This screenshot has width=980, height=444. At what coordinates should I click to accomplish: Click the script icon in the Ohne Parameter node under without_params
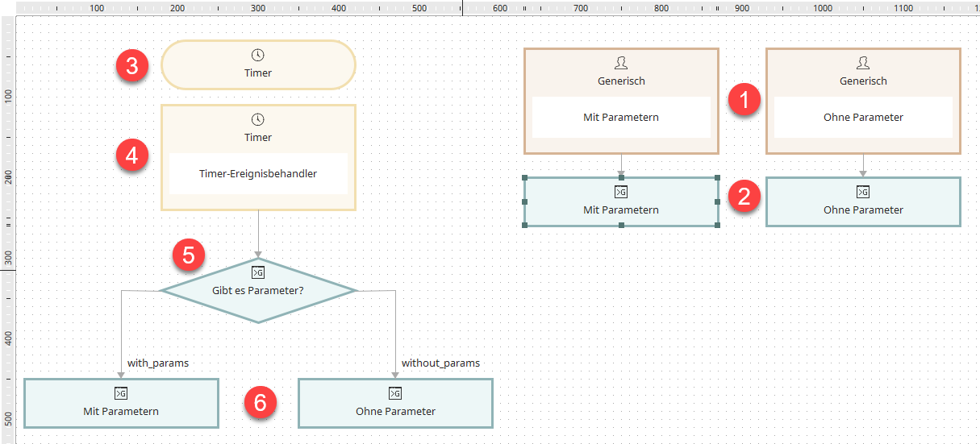click(395, 393)
